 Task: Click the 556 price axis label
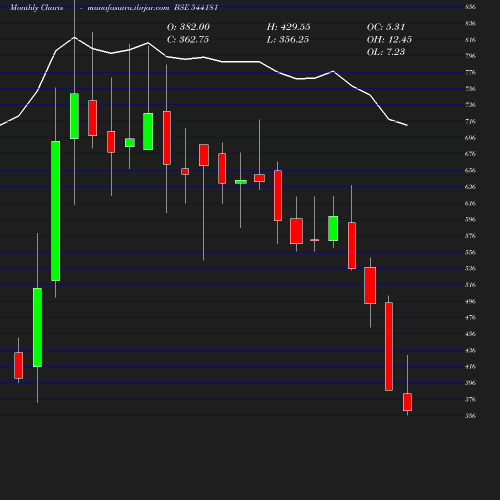coord(470,252)
